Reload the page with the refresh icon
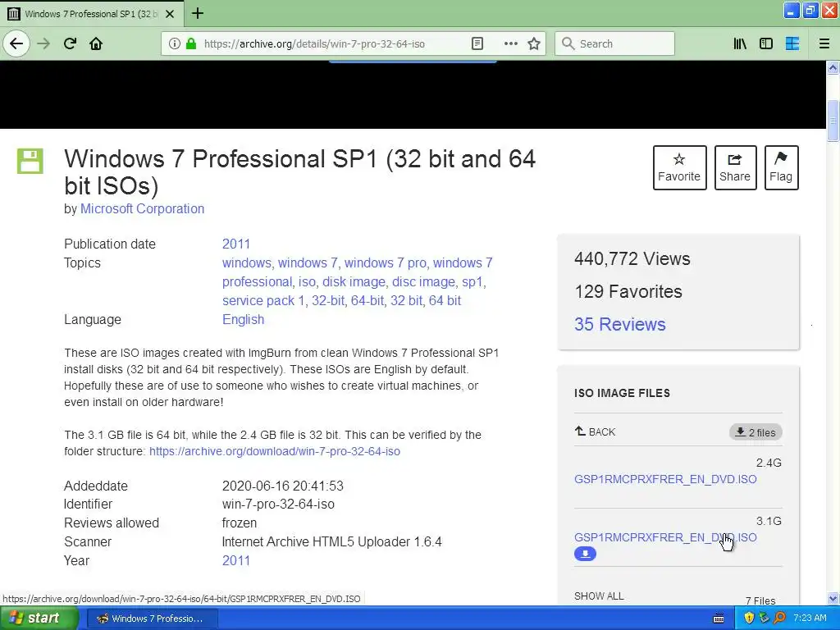This screenshot has height=630, width=840. point(70,43)
